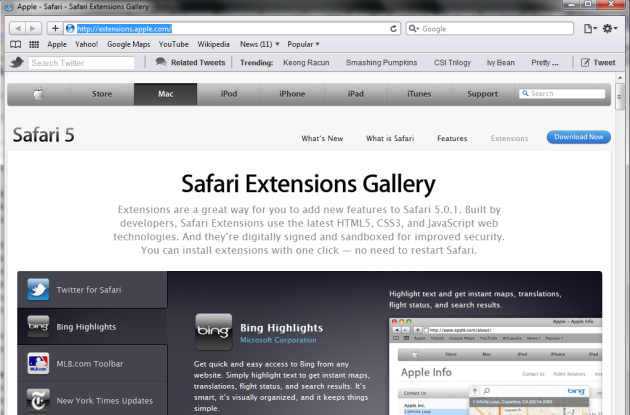Viewport: 630px width, 415px height.
Task: Click the New York Times Updates icon
Action: click(38, 400)
